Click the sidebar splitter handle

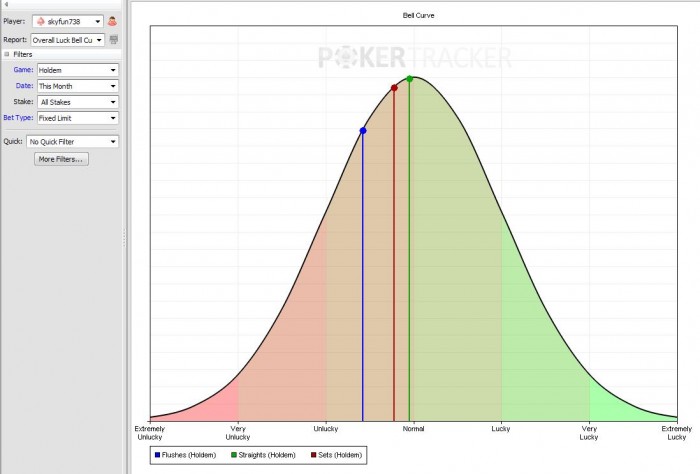124,237
